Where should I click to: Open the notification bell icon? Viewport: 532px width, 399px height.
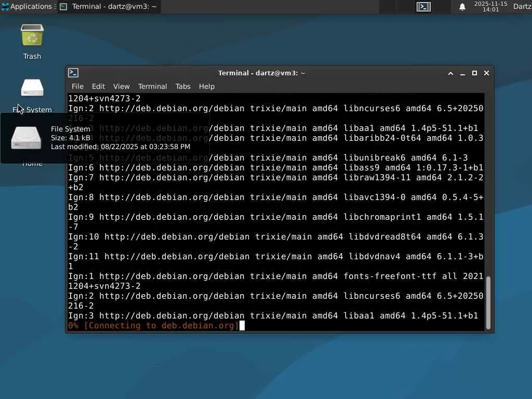(x=462, y=7)
